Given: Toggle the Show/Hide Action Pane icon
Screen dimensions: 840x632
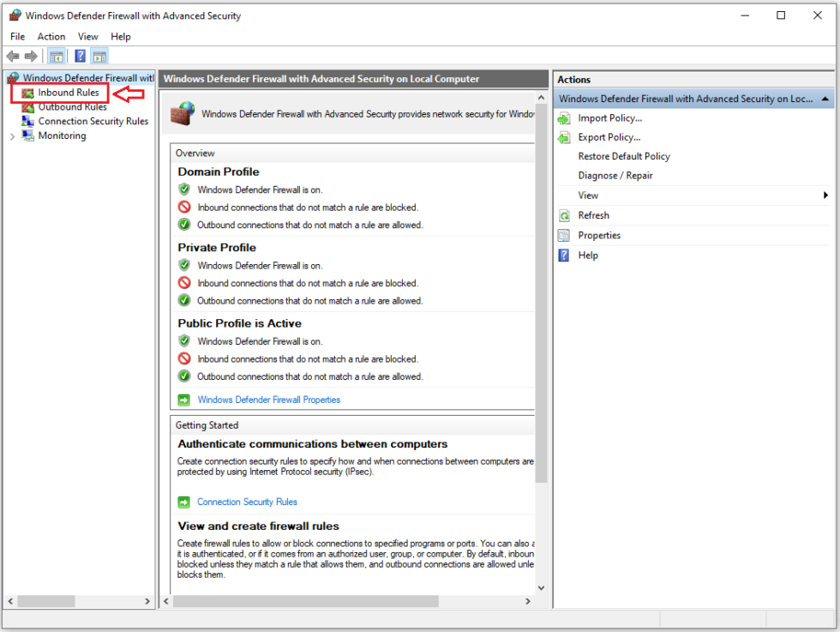Looking at the screenshot, I should click(100, 57).
